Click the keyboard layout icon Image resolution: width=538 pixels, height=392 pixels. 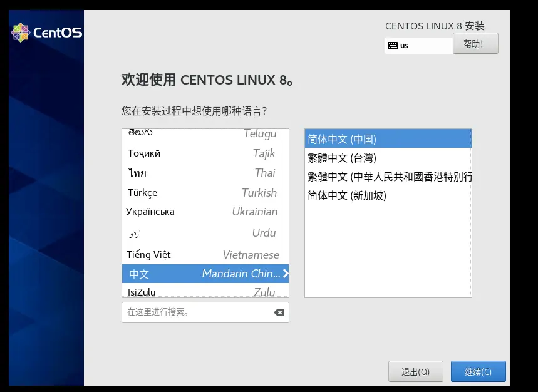(x=393, y=46)
